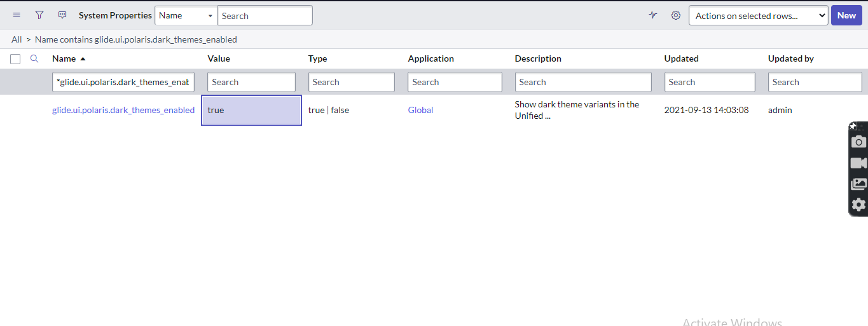The image size is (868, 326).
Task: Open the image gallery icon in side widget
Action: pyautogui.click(x=858, y=184)
